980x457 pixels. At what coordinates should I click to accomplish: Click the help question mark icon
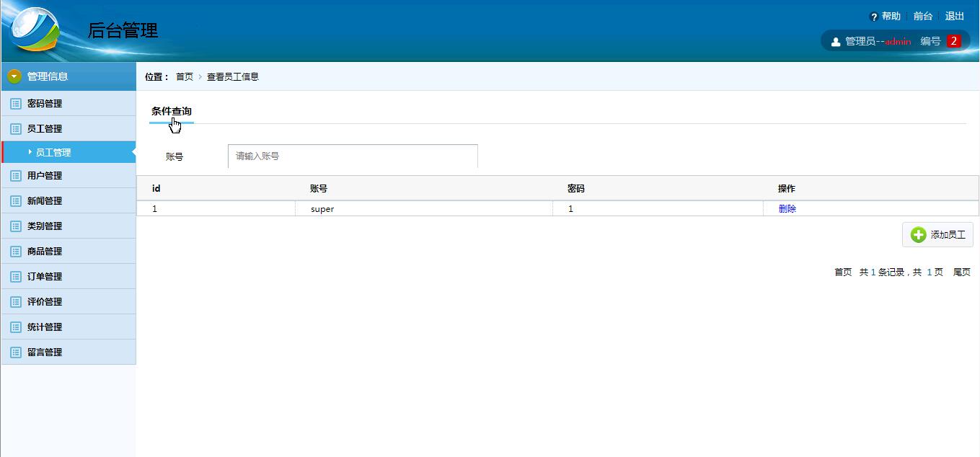click(874, 17)
